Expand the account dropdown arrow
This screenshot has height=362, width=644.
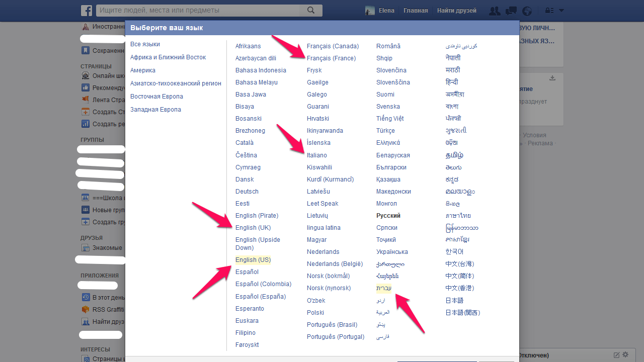[561, 11]
